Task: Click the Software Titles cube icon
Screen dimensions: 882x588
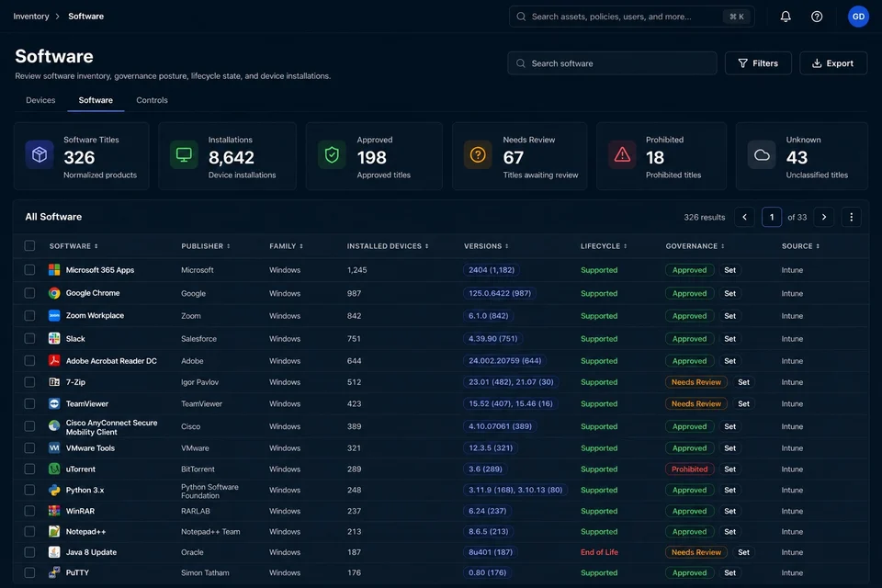Action: point(40,154)
